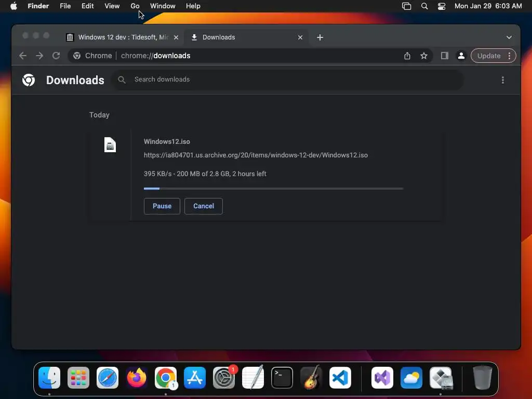Open Spotlight search in menu bar
The image size is (532, 399).
(x=424, y=6)
